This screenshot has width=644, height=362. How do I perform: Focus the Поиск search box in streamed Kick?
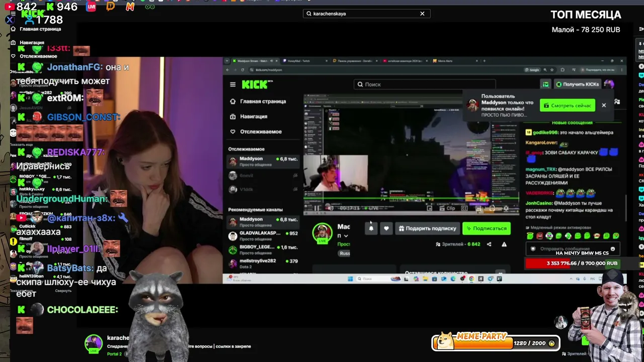pos(425,84)
